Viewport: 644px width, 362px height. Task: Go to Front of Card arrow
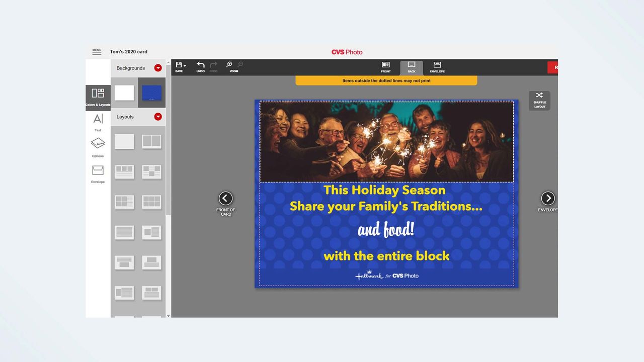[226, 198]
